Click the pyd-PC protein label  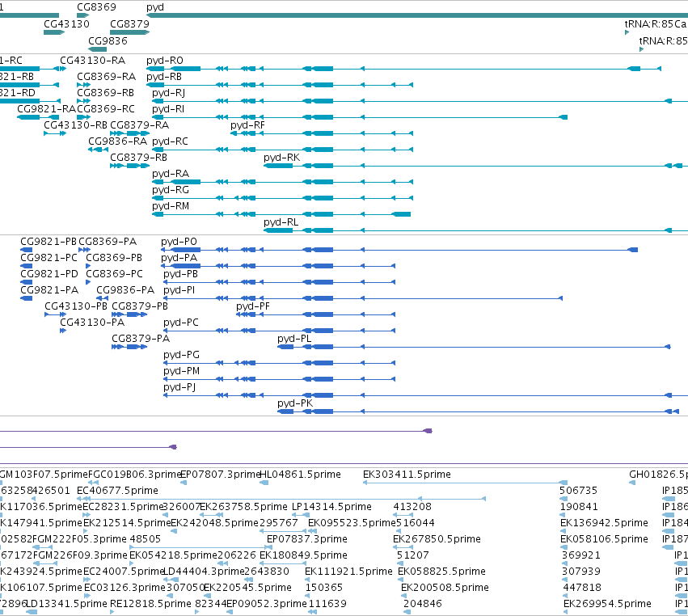tap(181, 323)
